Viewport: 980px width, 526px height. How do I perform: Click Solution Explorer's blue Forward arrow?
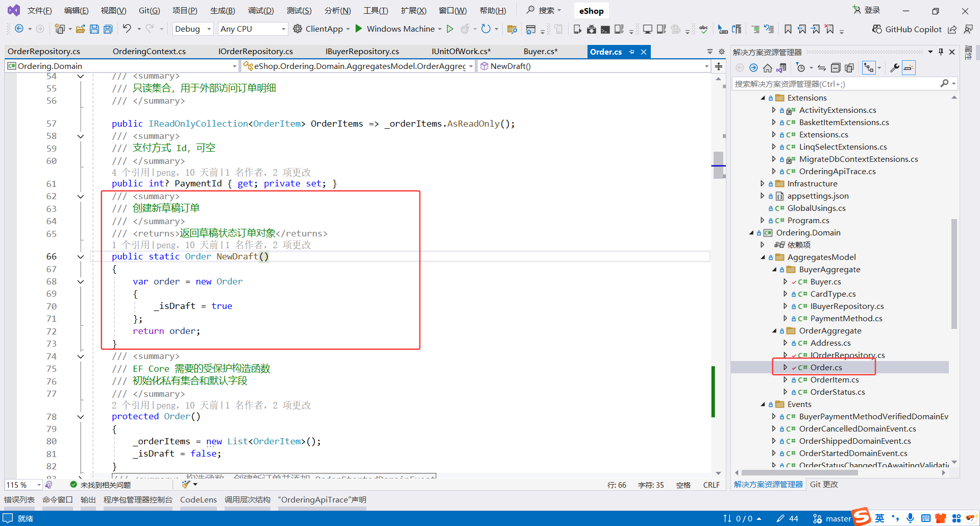753,68
